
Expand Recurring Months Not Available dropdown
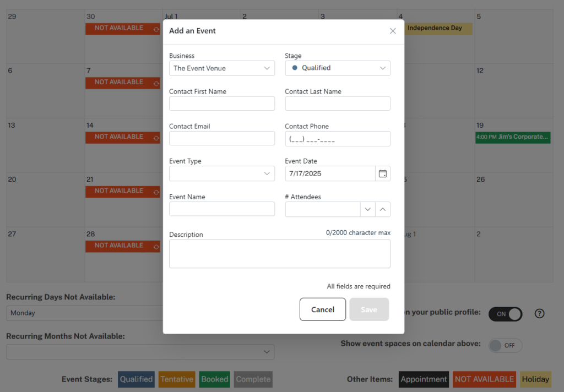140,352
